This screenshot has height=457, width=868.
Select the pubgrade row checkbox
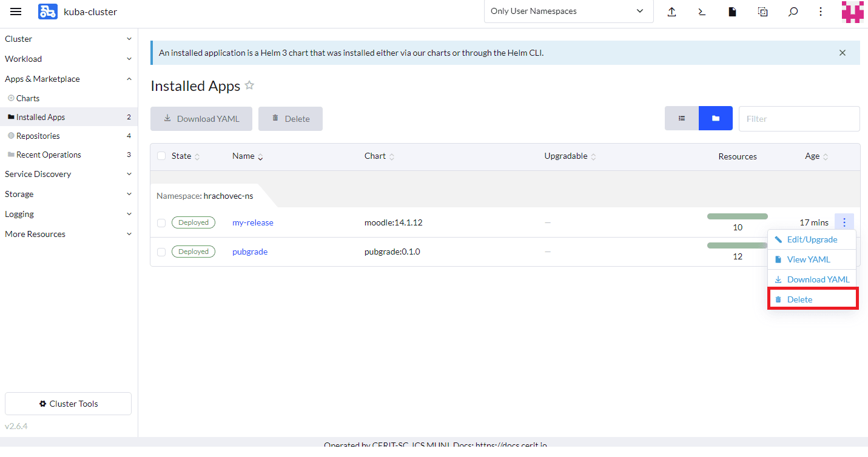[x=161, y=252]
